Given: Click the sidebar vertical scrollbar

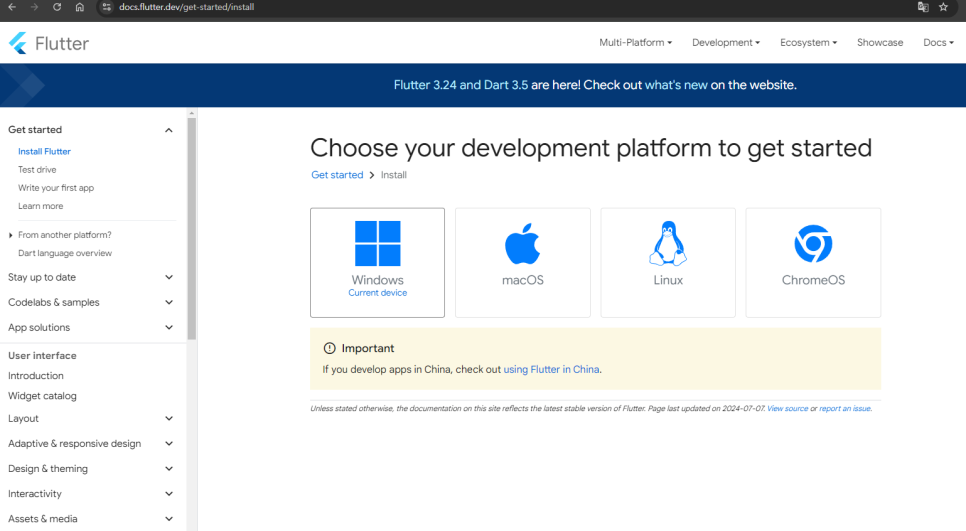Looking at the screenshot, I should pos(192,228).
